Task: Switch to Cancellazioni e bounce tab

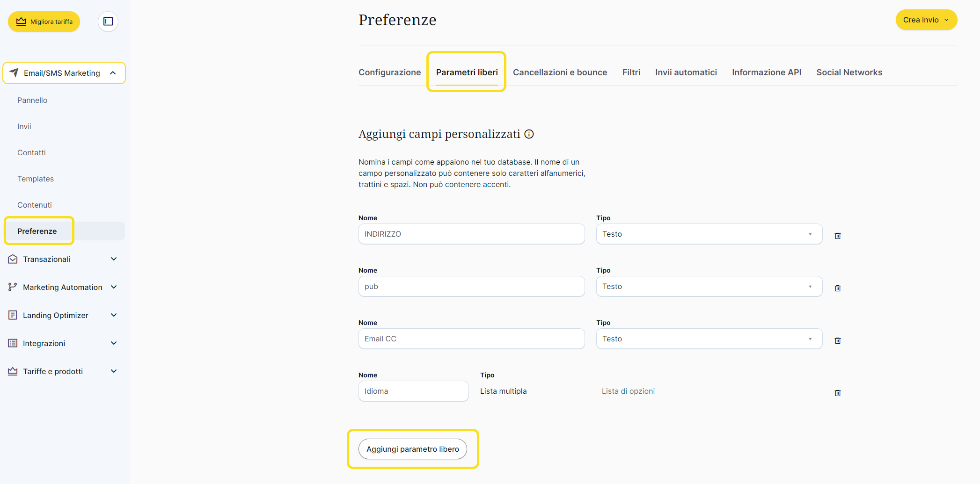Action: pos(560,72)
